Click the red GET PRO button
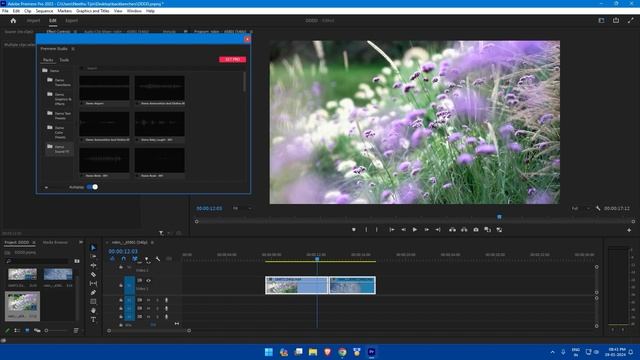 coord(233,60)
